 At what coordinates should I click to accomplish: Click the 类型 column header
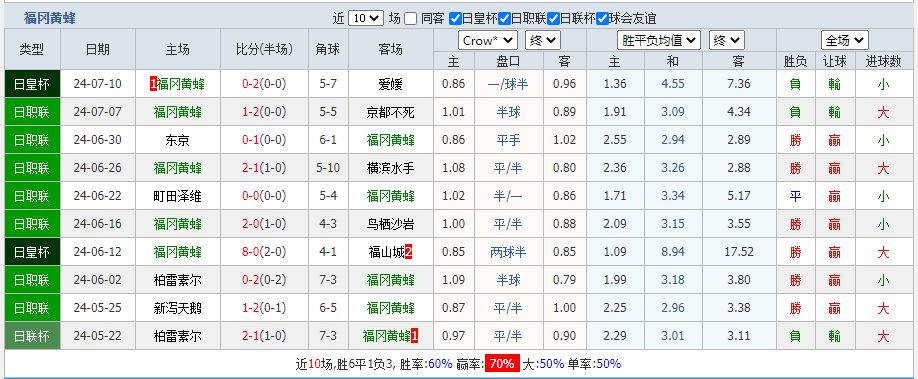(32, 49)
